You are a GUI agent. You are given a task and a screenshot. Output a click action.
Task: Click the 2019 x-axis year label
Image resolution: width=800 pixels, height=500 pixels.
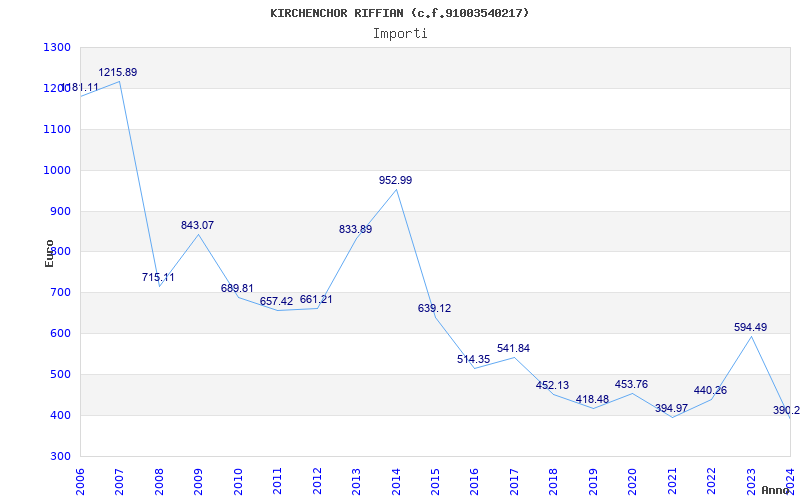(x=593, y=481)
